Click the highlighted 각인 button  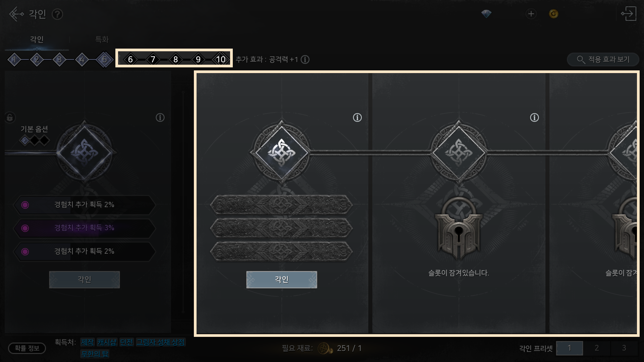[x=281, y=280]
